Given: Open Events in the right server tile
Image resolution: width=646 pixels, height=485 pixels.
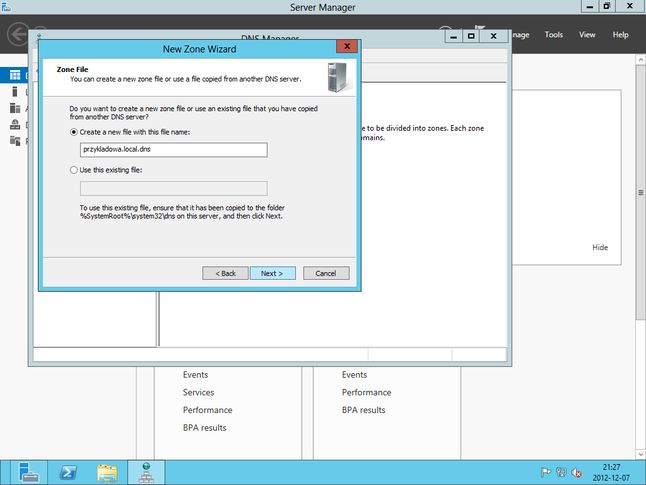Looking at the screenshot, I should (354, 375).
